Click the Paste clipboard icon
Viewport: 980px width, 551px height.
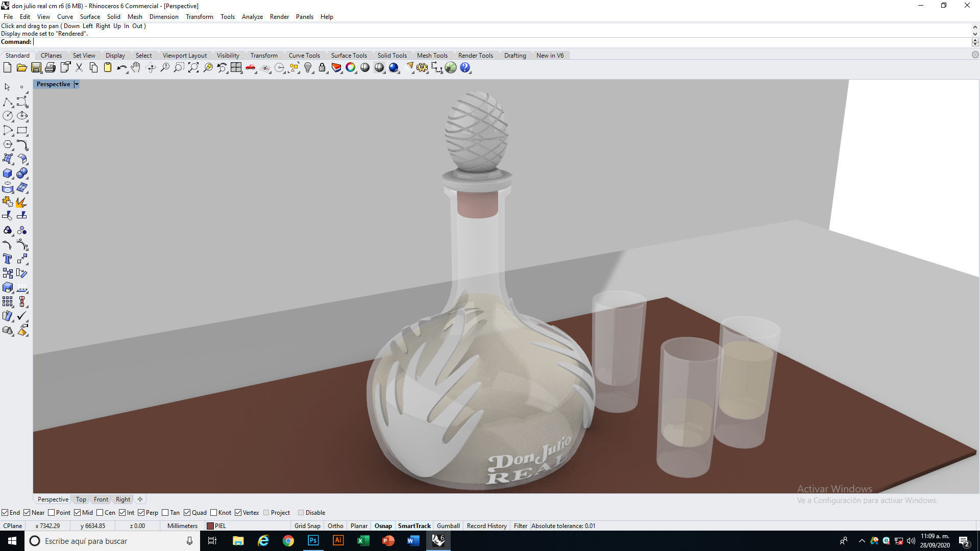108,67
